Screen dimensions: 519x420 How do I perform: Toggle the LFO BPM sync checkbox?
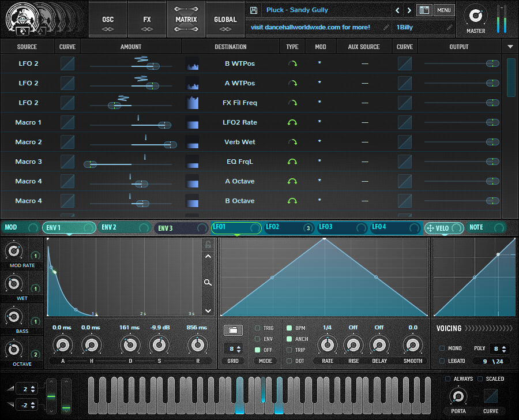[289, 328]
